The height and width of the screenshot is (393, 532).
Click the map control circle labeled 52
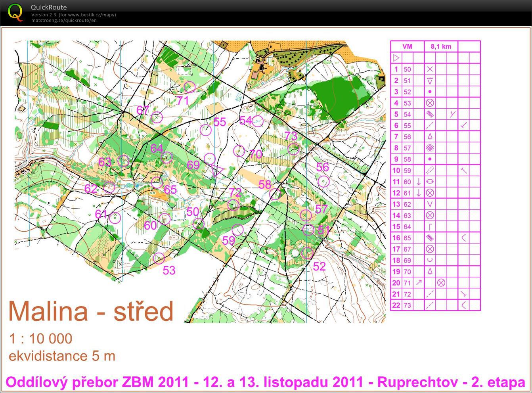click(307, 253)
